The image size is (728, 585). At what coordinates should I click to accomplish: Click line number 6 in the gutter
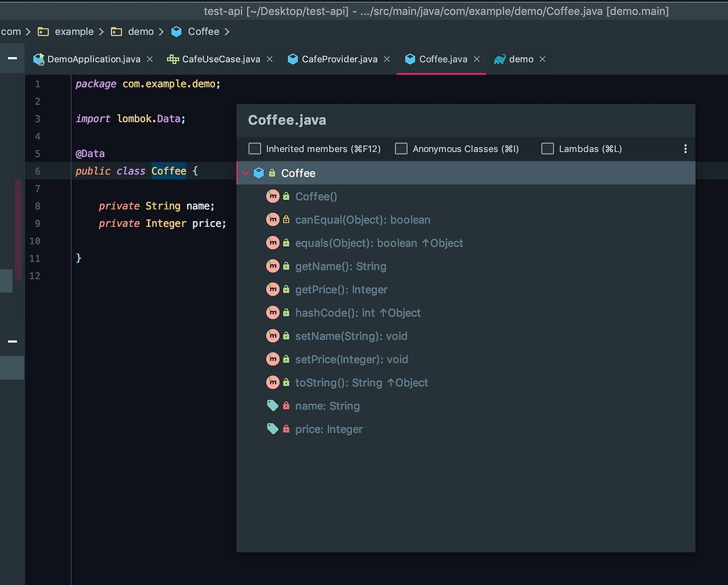[x=37, y=171]
